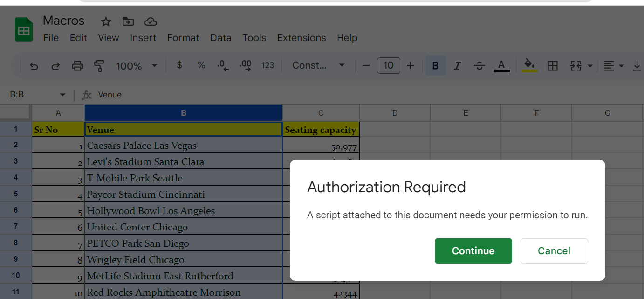Open the zoom 100% dropdown
The image size is (644, 299).
click(137, 66)
